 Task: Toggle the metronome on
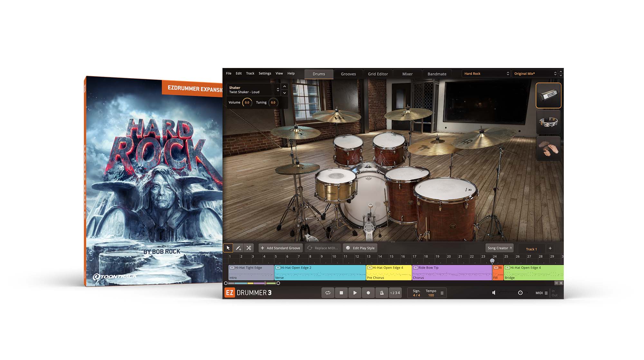(382, 293)
